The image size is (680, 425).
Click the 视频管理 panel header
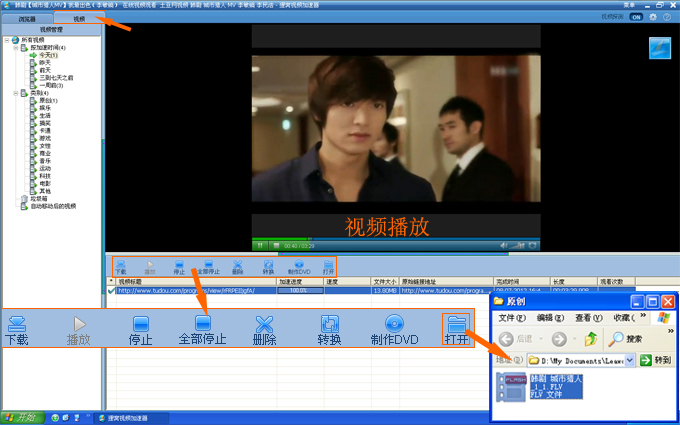point(52,29)
